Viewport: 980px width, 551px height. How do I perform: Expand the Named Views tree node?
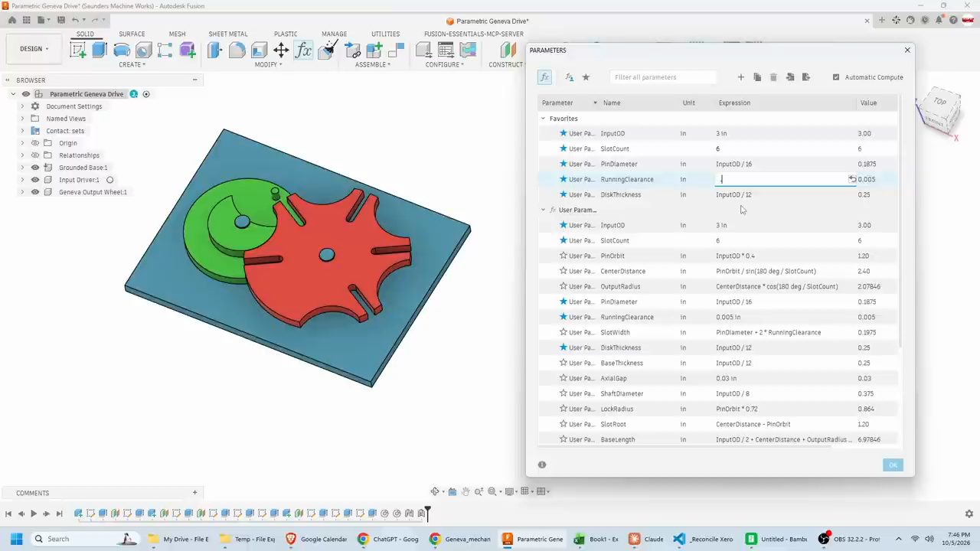pyautogui.click(x=22, y=119)
